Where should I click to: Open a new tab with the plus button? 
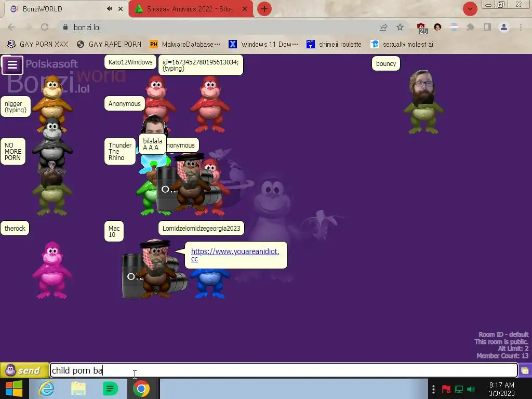click(x=264, y=9)
